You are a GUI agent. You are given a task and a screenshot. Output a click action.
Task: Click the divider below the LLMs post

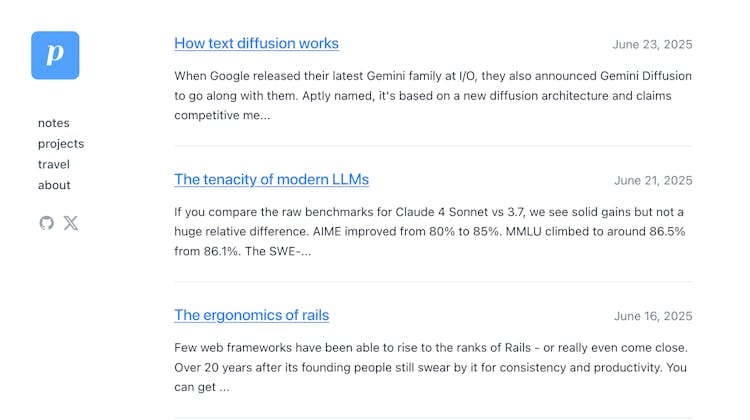pyautogui.click(x=432, y=282)
